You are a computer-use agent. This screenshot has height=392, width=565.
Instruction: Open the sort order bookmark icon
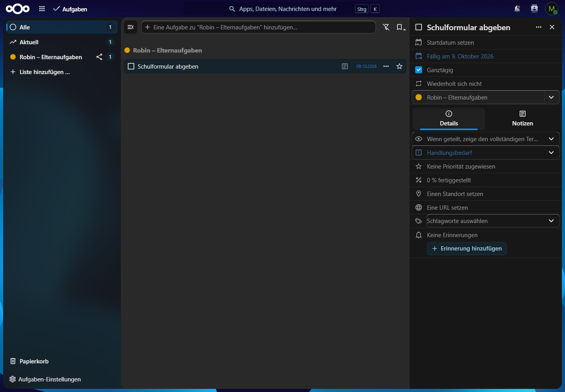tap(400, 27)
